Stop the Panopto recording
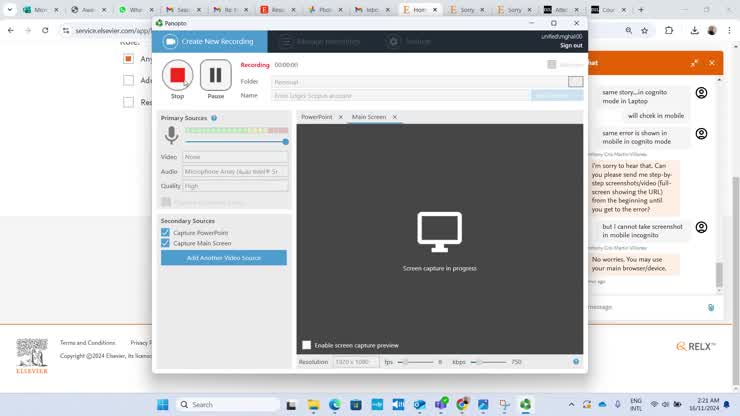740x416 pixels. pyautogui.click(x=177, y=75)
